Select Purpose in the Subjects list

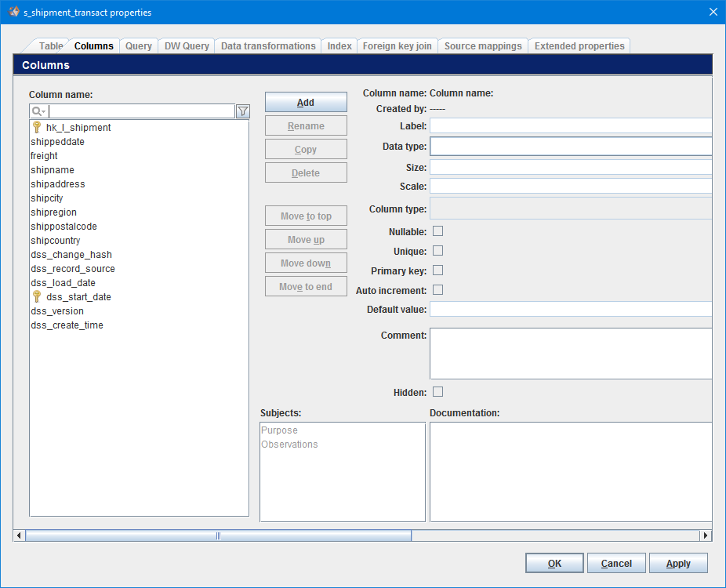coord(280,430)
